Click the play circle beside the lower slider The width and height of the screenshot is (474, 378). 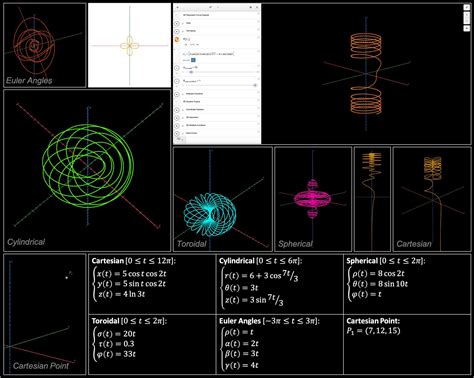point(177,82)
